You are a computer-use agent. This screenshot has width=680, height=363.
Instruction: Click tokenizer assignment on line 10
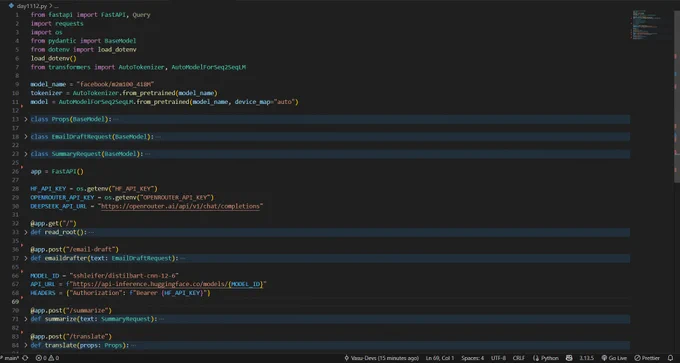(x=124, y=93)
